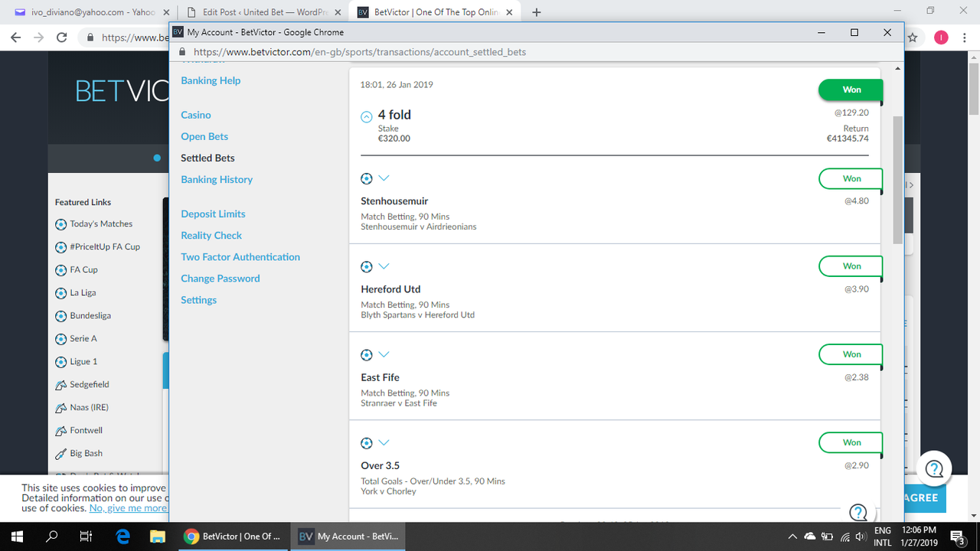Open the Banking Help link

[x=211, y=80]
